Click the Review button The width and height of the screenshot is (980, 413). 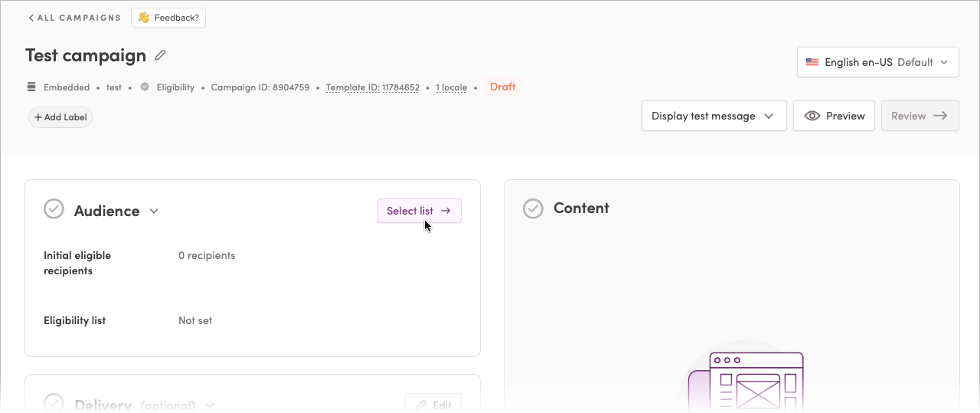coord(920,116)
